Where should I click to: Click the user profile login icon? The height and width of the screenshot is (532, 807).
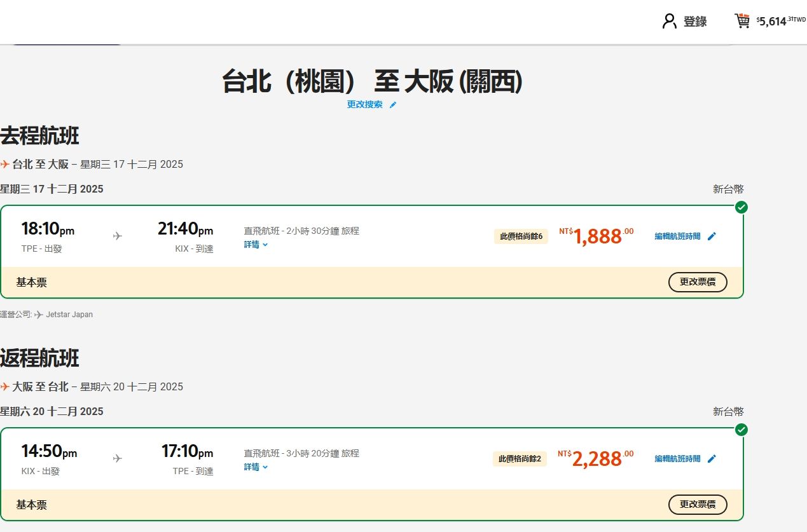click(x=669, y=22)
